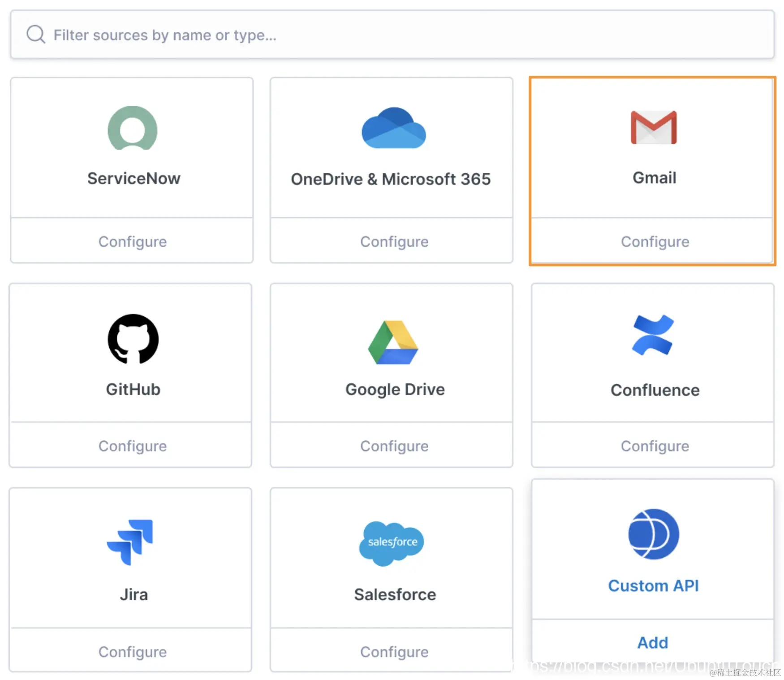Configure the Confluence source

point(655,446)
